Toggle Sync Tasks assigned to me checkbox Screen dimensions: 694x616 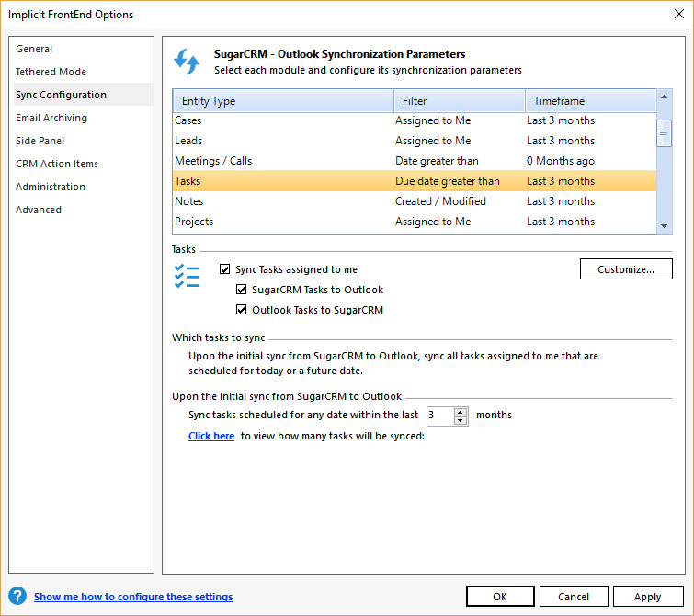225,269
